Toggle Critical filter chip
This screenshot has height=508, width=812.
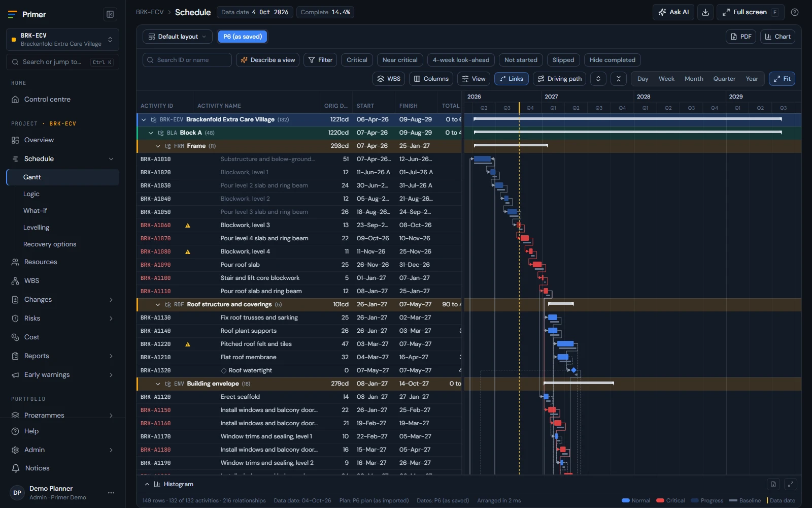[x=357, y=60]
